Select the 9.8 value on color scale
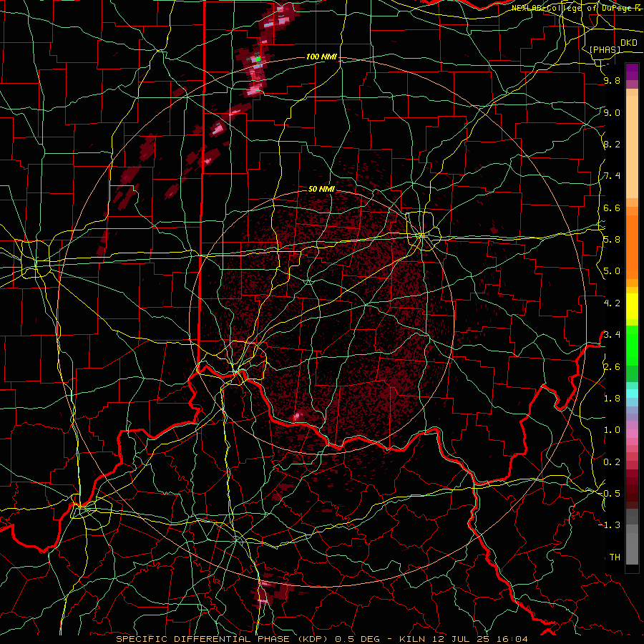The height and width of the screenshot is (644, 644). point(612,81)
